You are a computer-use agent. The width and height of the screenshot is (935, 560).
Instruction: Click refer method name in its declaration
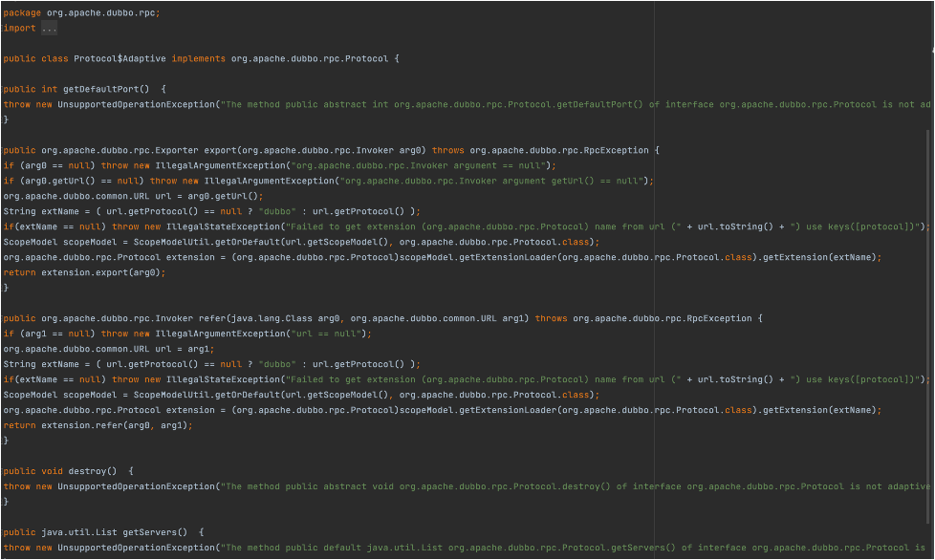213,318
